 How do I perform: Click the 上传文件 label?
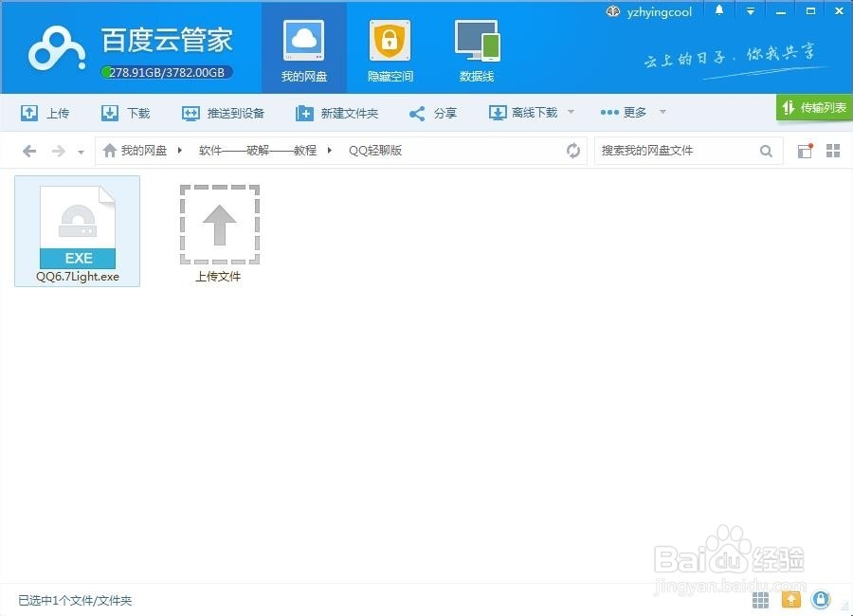click(x=218, y=277)
